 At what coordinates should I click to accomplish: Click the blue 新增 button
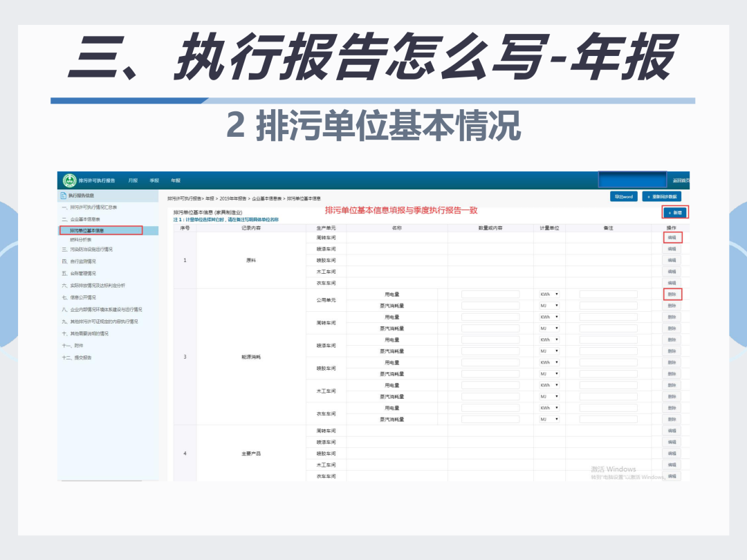(675, 212)
